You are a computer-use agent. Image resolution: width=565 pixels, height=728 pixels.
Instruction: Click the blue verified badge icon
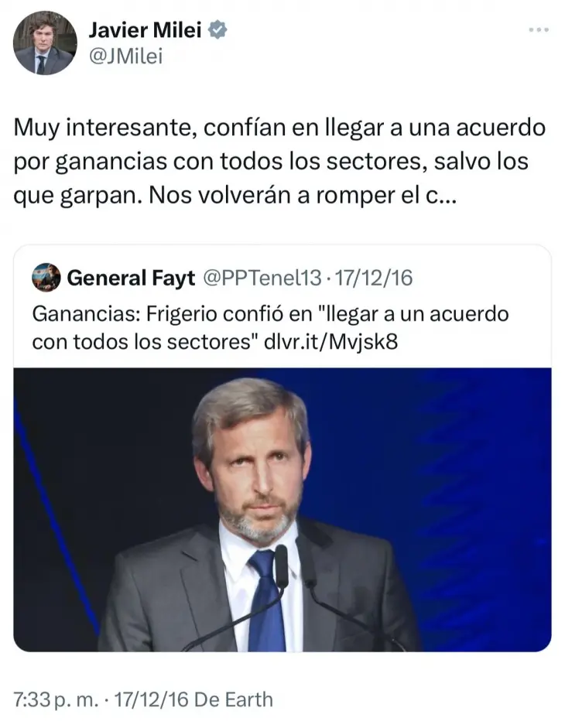pos(217,29)
